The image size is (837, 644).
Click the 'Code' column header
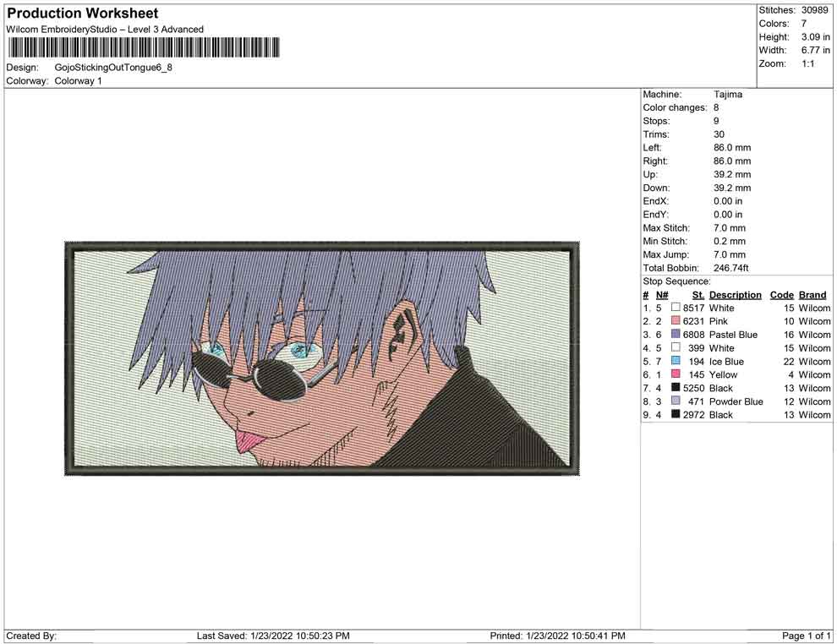click(x=781, y=294)
